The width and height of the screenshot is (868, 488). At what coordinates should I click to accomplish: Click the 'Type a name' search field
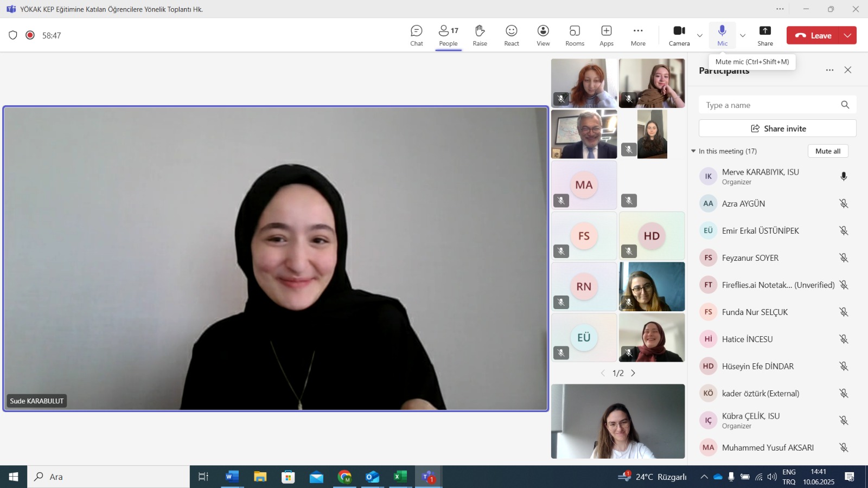pos(770,105)
